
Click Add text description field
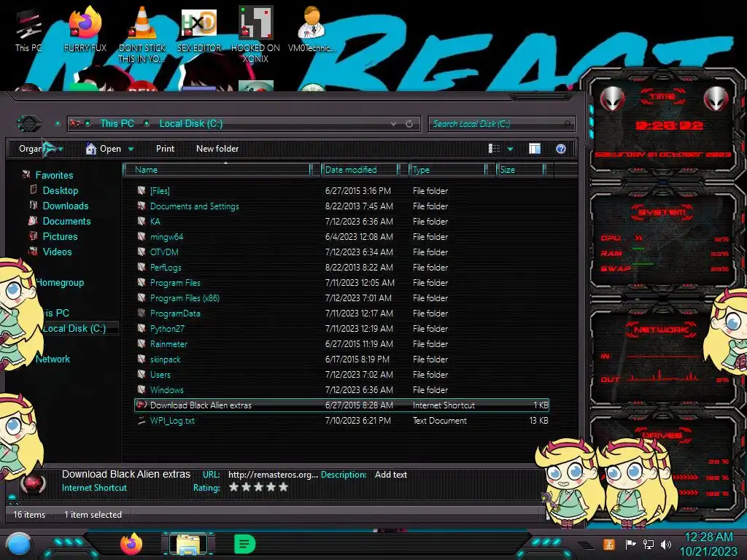(391, 475)
